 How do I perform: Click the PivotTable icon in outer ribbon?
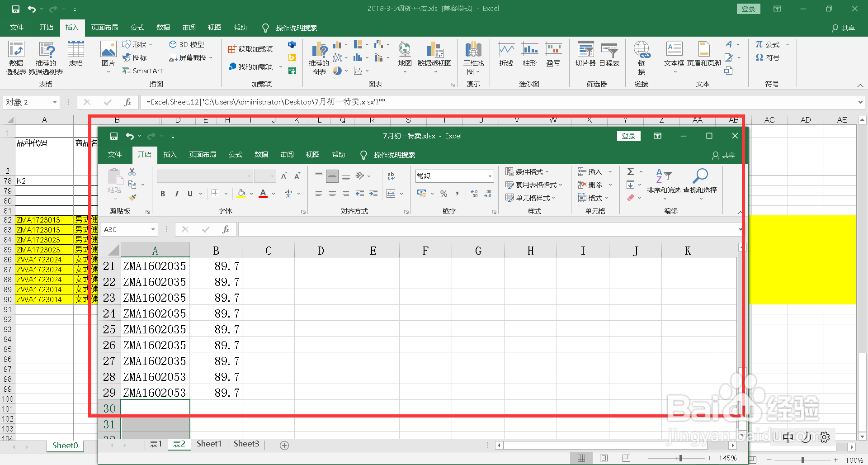point(16,58)
